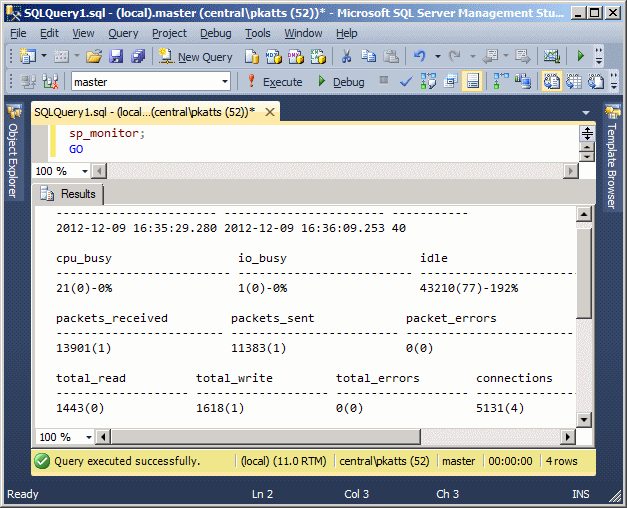The width and height of the screenshot is (627, 508).
Task: Open the Project menu
Action: (x=169, y=33)
